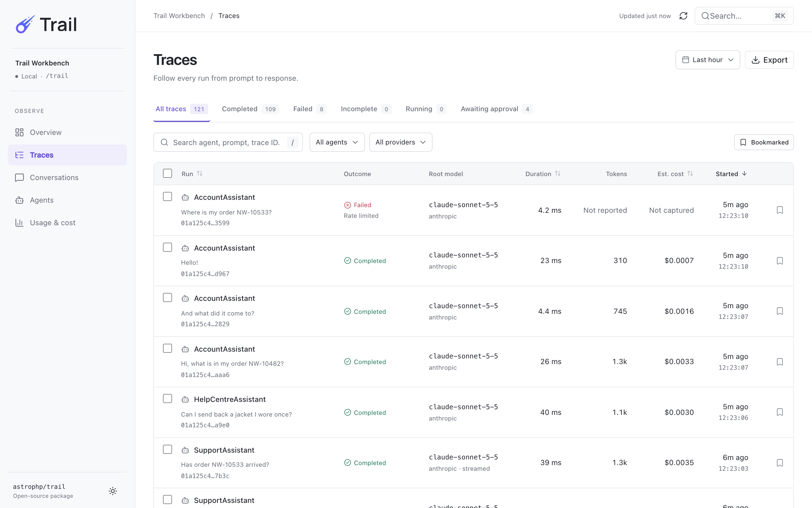Click the Agents robot icon in sidebar
The height and width of the screenshot is (508, 812).
[19, 200]
